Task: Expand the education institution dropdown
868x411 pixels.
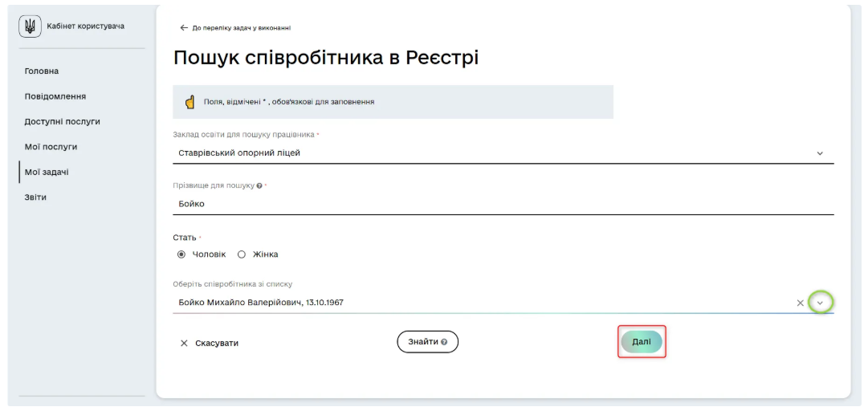Action: click(820, 153)
